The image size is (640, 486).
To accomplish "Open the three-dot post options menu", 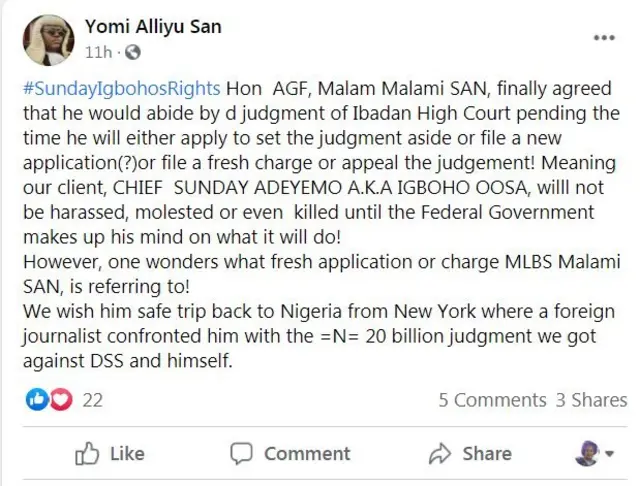I will 604,38.
